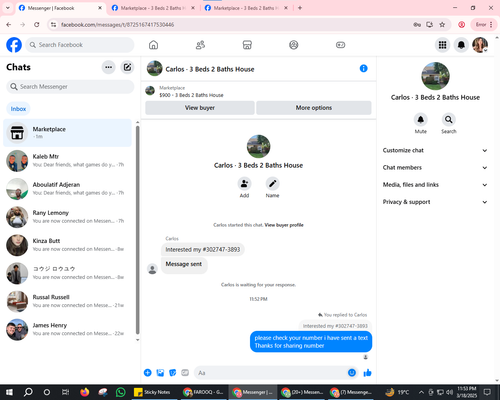Open Russal Russell conversation
This screenshot has width=500, height=400.
(x=68, y=301)
